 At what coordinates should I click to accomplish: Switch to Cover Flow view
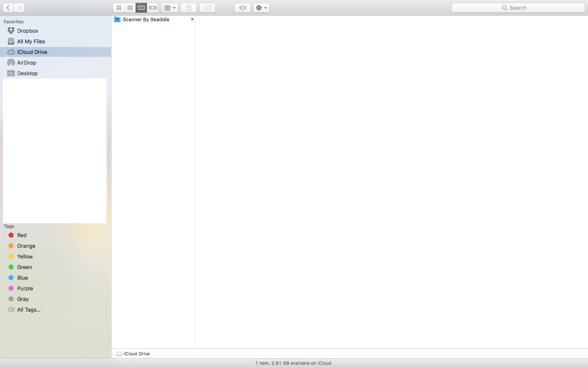point(153,8)
